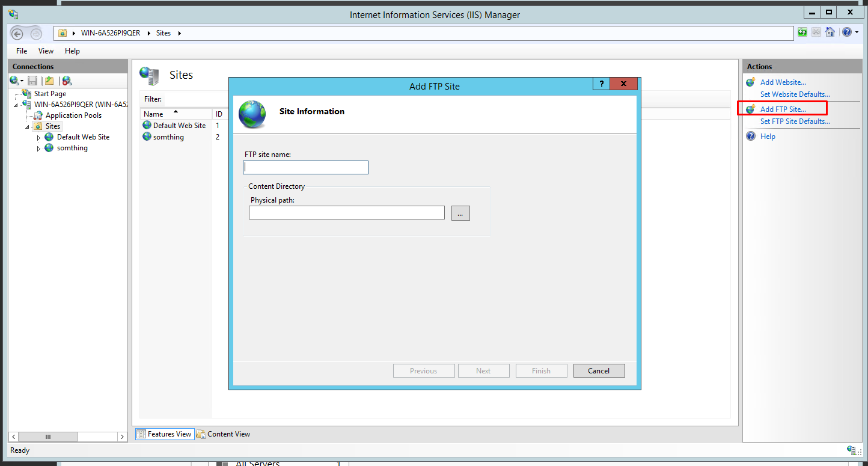Click the Help question icon in Actions pane
Viewport: 868px width, 466px height.
click(751, 136)
